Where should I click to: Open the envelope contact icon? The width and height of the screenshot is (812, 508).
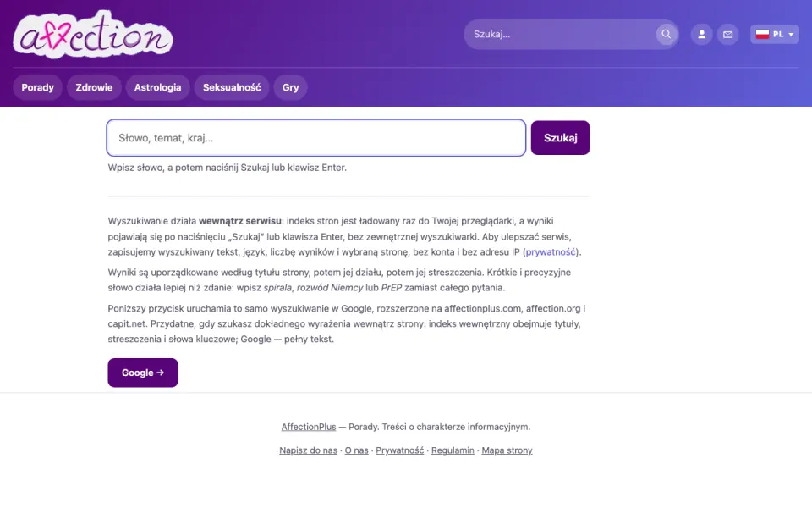coord(728,34)
